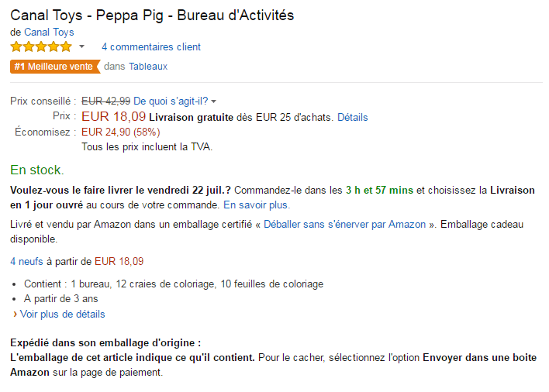Image resolution: width=549 pixels, height=392 pixels.
Task: Click the Canal Toys brand link
Action: point(49,33)
